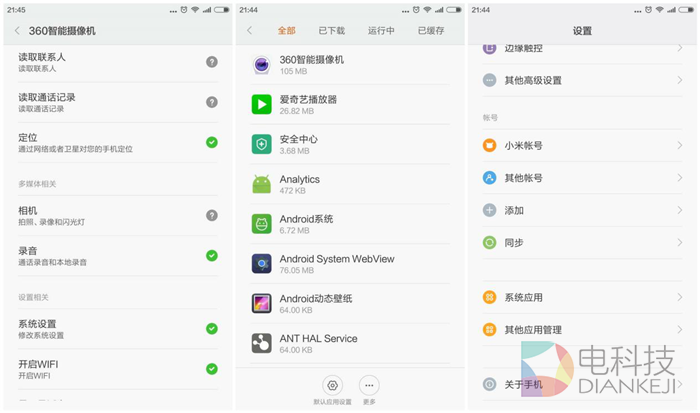Open 更多 three-dots button
This screenshot has width=700, height=413.
(x=369, y=385)
